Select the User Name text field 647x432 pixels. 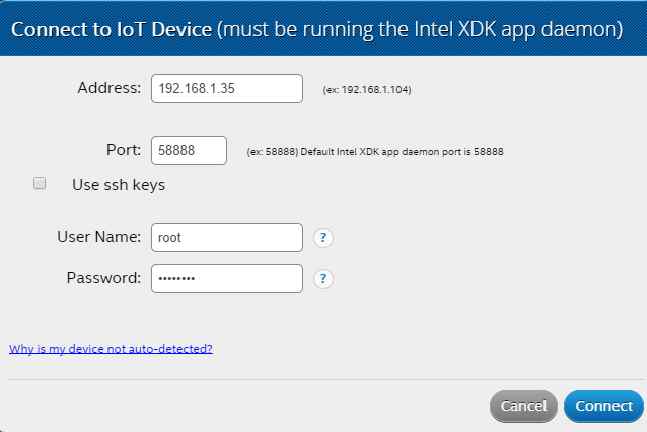pos(226,237)
